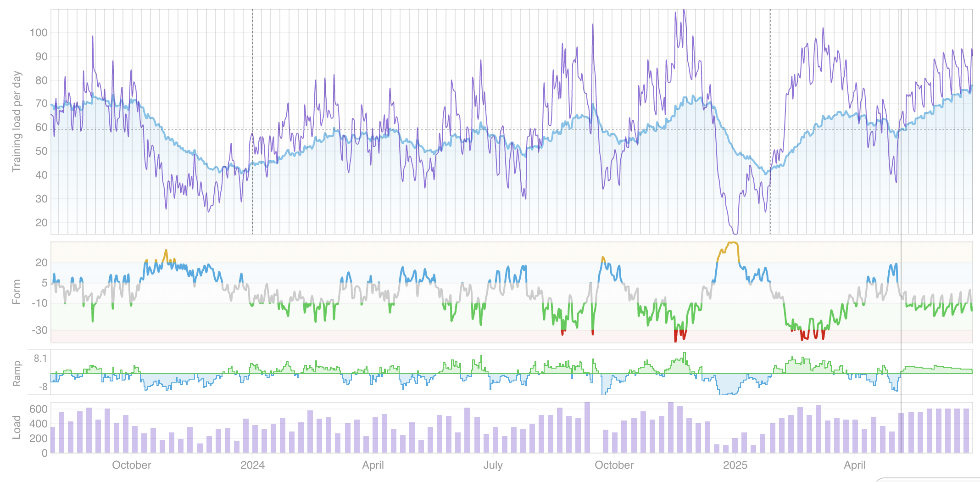Click the leftmost October label on the time axis
Viewport: 980px width, 482px height.
click(132, 465)
